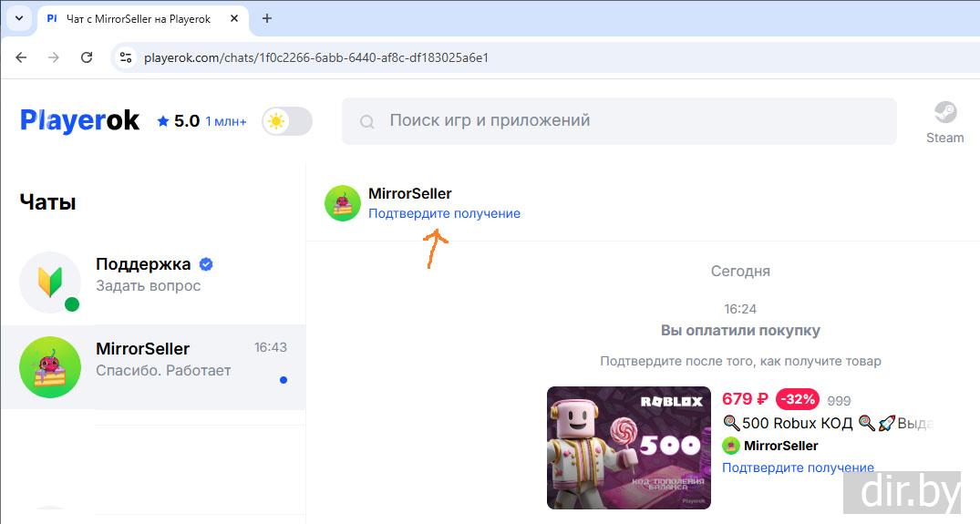Select the MirrorSeller chat in the list
This screenshot has width=980, height=524.
coord(153,366)
